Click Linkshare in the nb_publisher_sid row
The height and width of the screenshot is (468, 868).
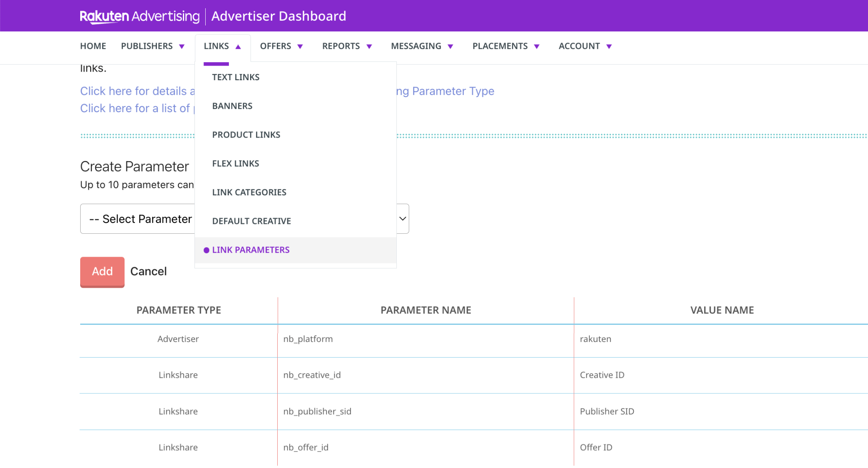coord(178,411)
